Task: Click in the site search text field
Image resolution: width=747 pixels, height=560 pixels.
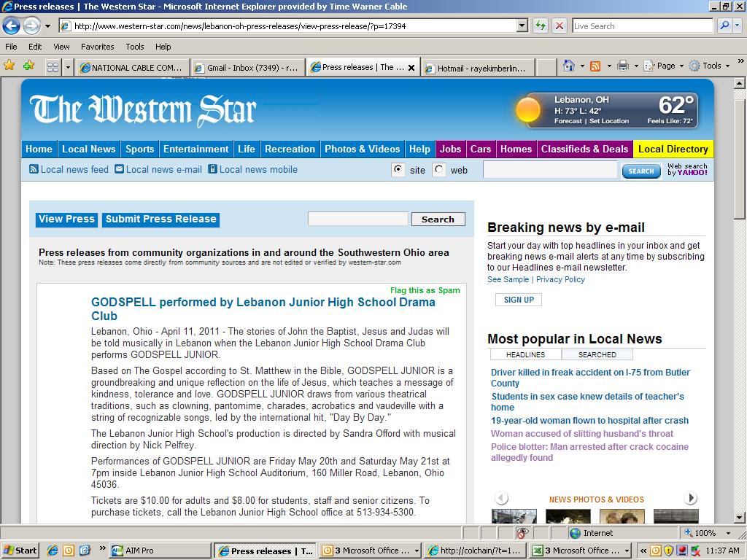Action: [x=550, y=170]
